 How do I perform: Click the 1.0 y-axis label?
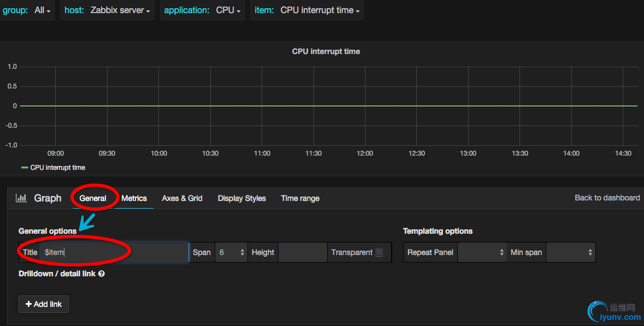point(13,67)
